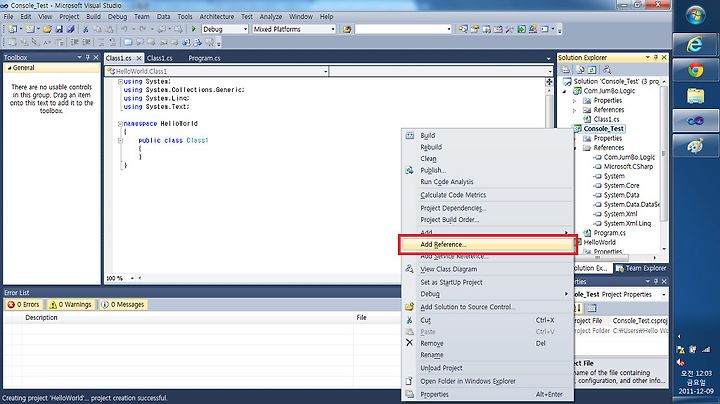Switch to the Team Explorer tab

(x=641, y=268)
